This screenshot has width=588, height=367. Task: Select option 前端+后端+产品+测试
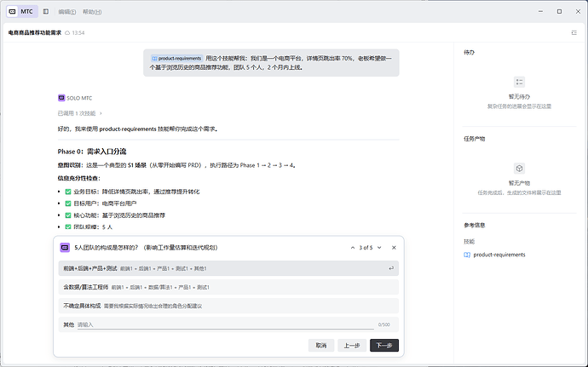(x=228, y=268)
